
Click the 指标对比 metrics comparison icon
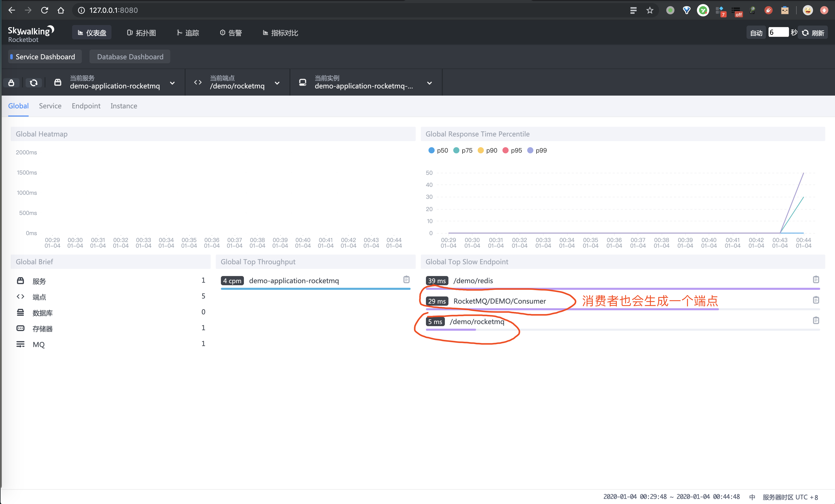coord(264,33)
